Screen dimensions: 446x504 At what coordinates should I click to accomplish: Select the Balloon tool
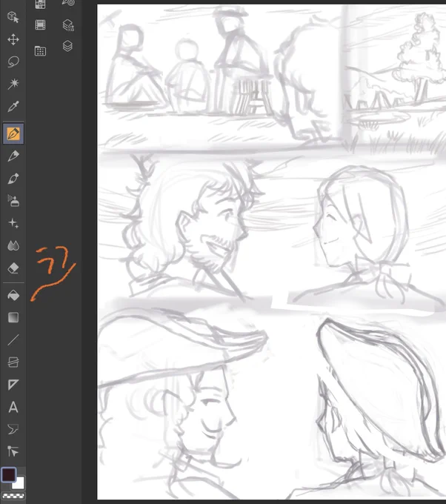[13, 429]
